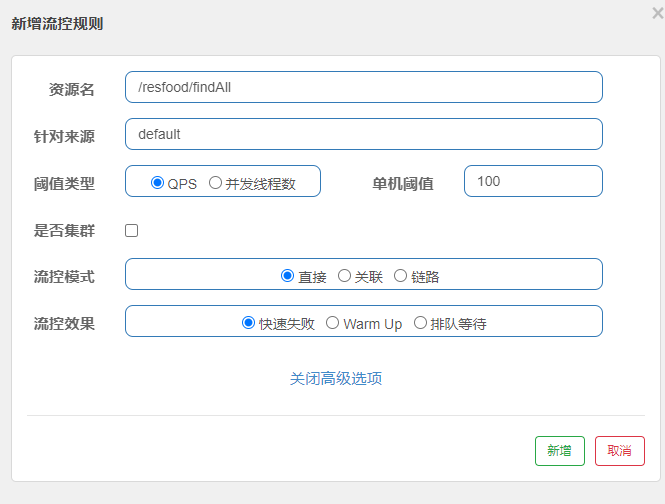The width and height of the screenshot is (665, 504).
Task: Select the QPS threshold type
Action: pyautogui.click(x=158, y=183)
